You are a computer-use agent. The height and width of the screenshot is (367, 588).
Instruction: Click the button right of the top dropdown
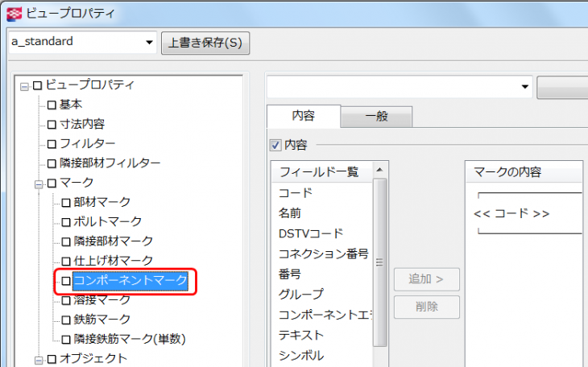[x=562, y=88]
